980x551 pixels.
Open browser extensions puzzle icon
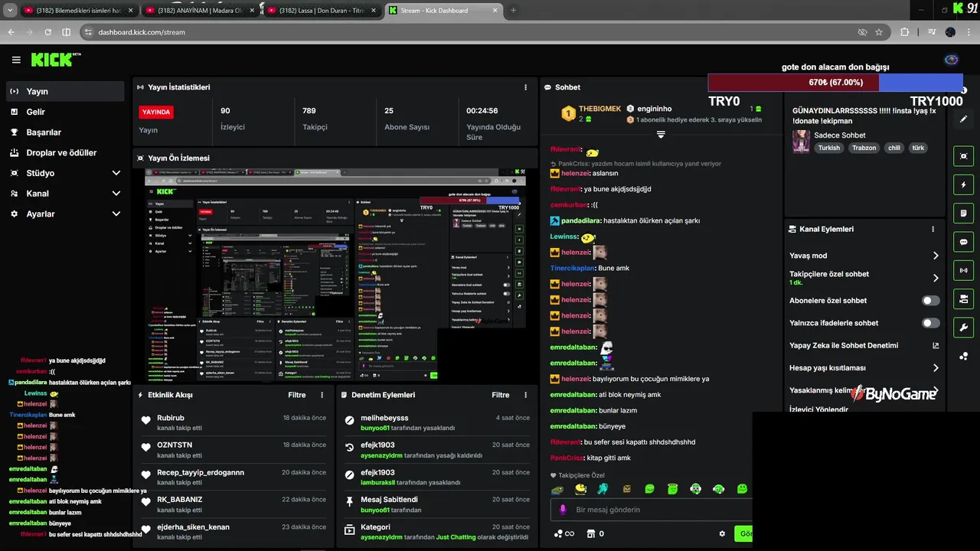pos(905,32)
